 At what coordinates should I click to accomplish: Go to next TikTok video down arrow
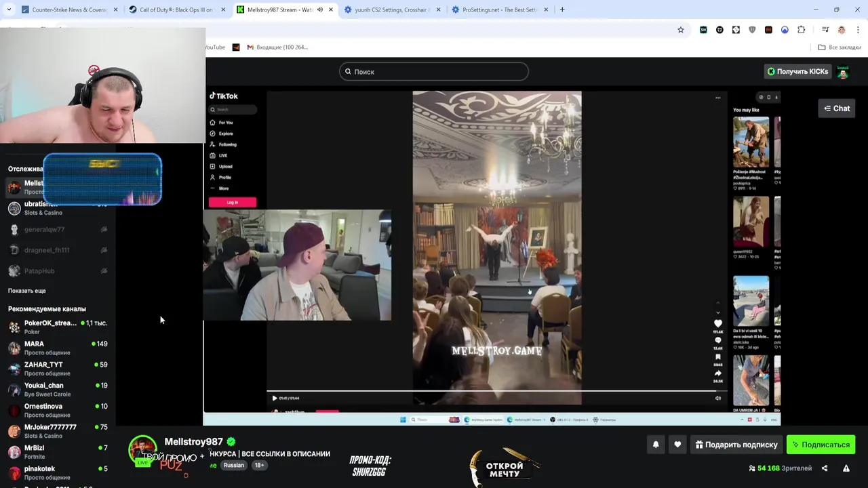coord(718,312)
